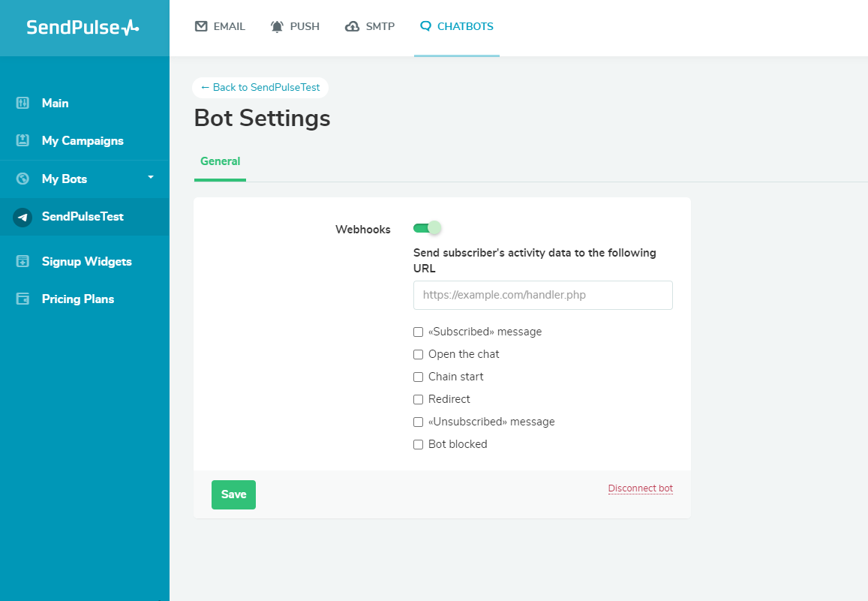Select SendPulseTest bot in sidebar
This screenshot has height=601, width=868.
point(85,217)
